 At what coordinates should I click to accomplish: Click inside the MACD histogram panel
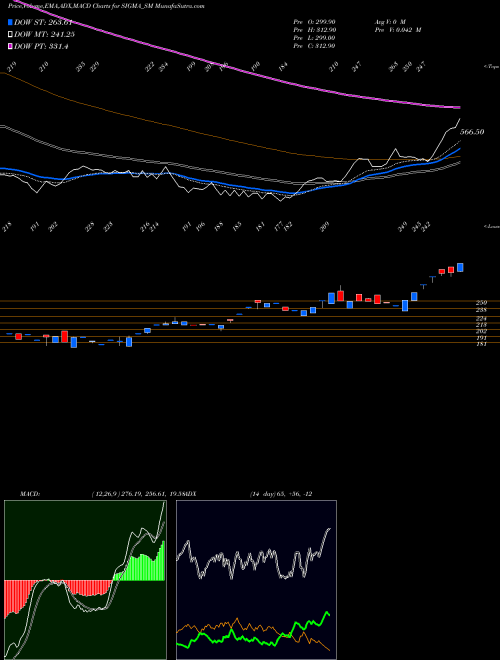click(85, 580)
